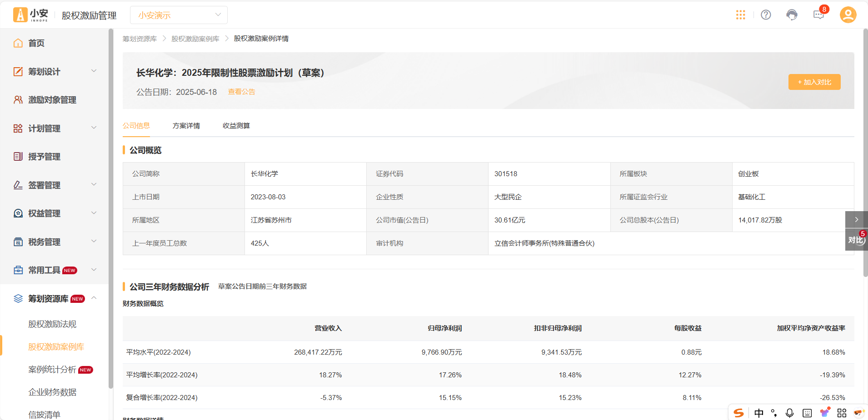This screenshot has width=868, height=420.
Task: Click the 权益管理 badge icon
Action: [18, 213]
